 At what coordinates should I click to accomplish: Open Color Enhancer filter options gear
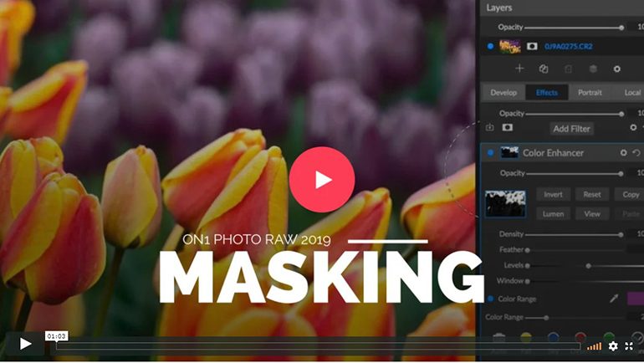point(623,153)
